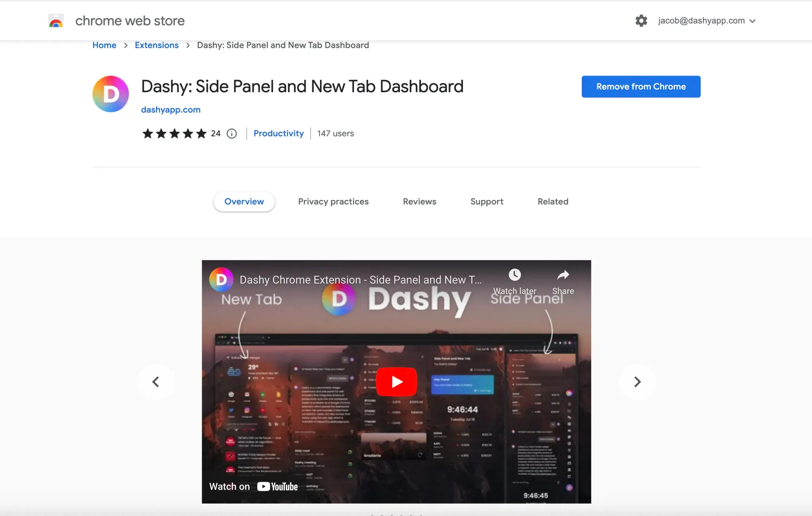Click the Chrome Web Store rainbow logo
Image resolution: width=812 pixels, height=516 pixels.
click(x=56, y=21)
